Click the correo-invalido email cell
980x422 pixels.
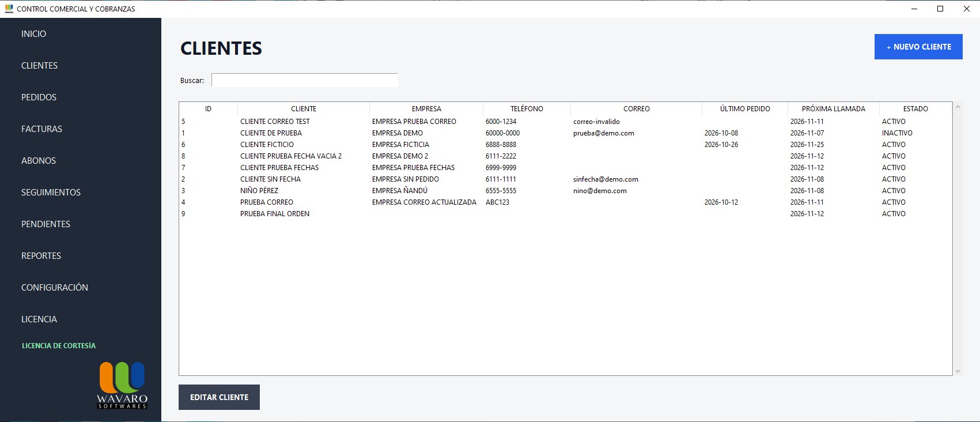tap(596, 122)
